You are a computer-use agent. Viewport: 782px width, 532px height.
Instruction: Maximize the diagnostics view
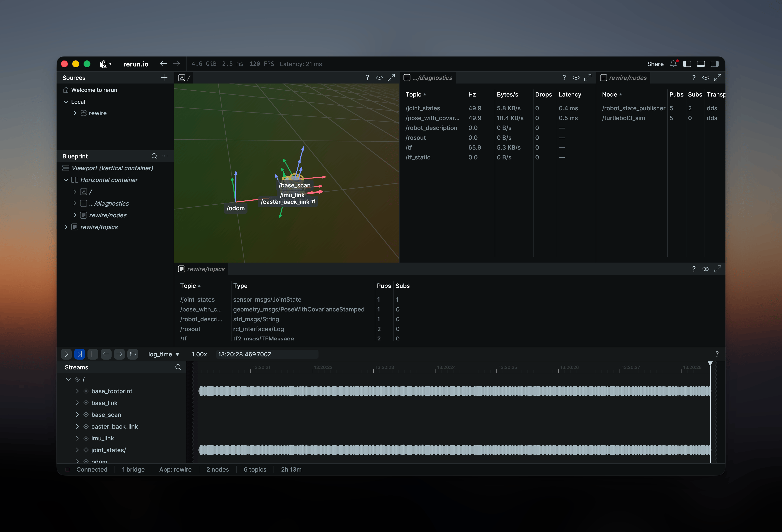click(588, 78)
